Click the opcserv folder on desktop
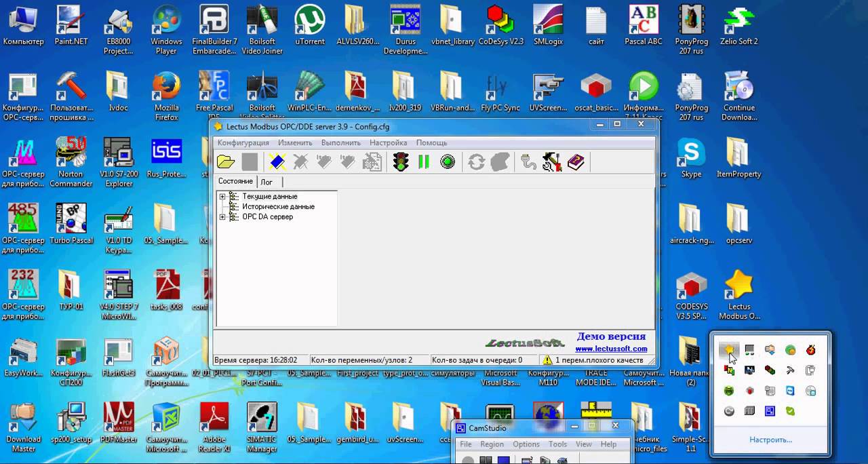 [x=739, y=225]
